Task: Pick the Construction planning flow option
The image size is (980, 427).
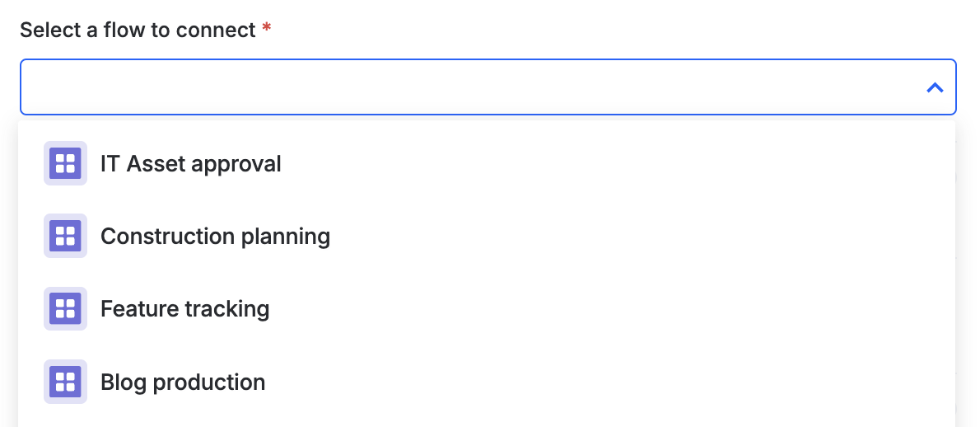Action: click(487, 236)
